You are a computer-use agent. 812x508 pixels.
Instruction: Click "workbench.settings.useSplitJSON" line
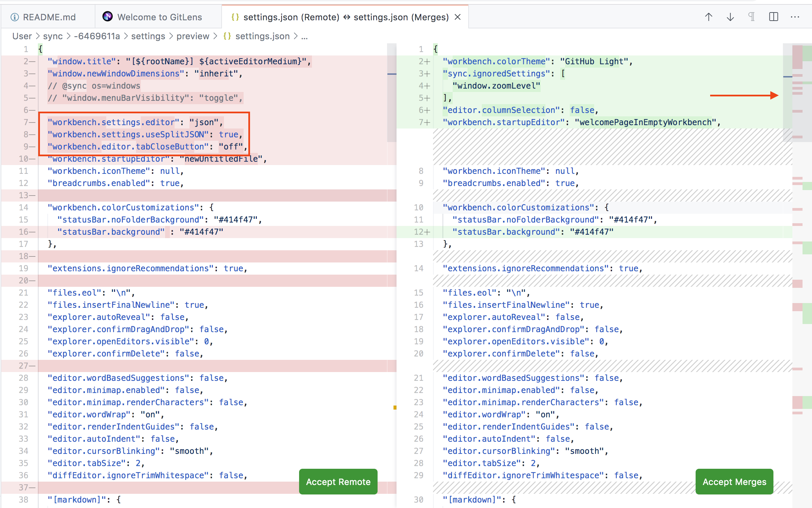145,134
